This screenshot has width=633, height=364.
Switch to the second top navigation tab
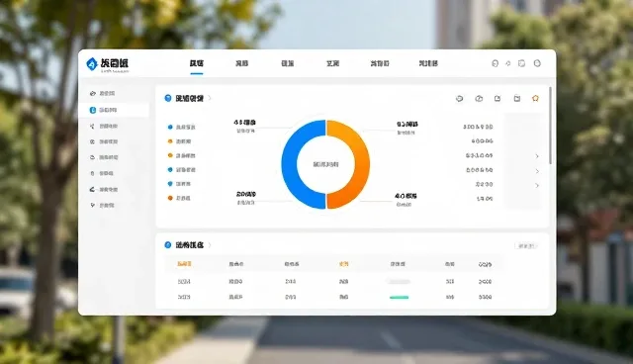(x=241, y=63)
